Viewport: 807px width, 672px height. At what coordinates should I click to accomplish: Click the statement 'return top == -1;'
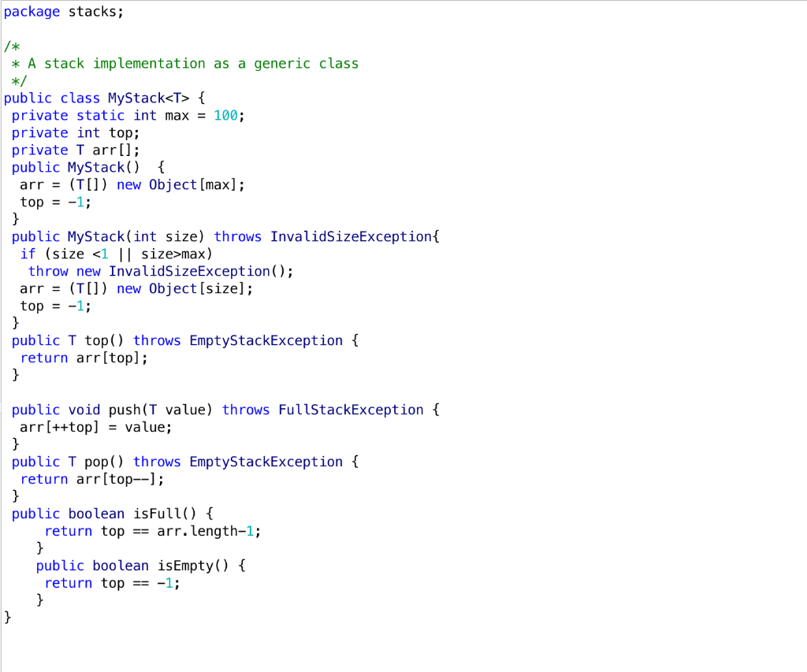(112, 583)
